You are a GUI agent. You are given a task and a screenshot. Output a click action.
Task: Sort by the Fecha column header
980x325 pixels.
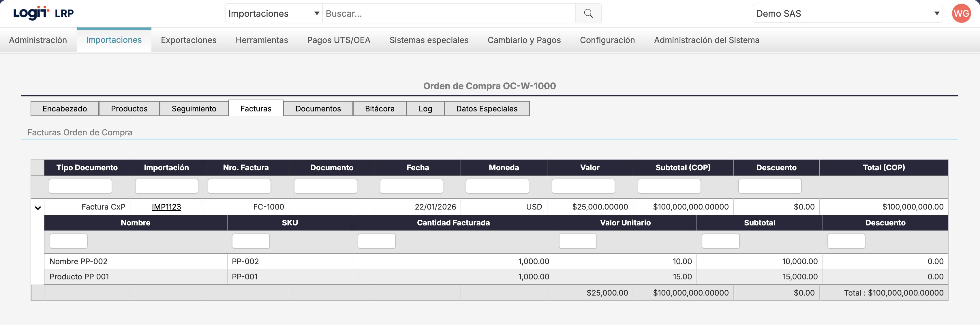click(417, 167)
